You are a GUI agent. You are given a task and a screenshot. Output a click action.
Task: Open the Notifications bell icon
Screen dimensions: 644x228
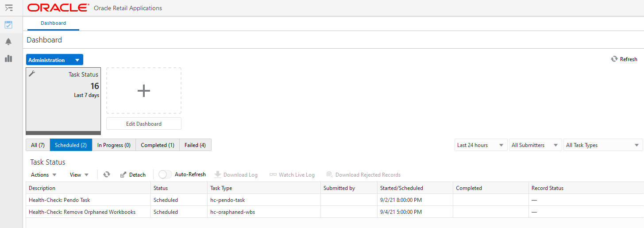pos(8,42)
